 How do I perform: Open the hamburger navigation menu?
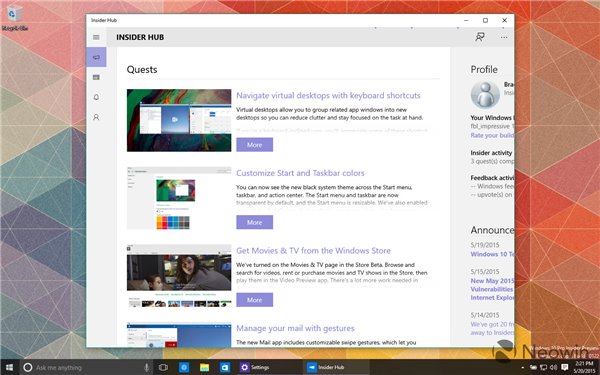[x=96, y=37]
